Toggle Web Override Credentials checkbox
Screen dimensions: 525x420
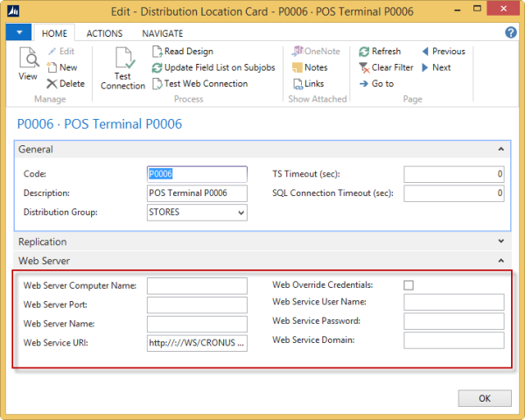pos(409,285)
